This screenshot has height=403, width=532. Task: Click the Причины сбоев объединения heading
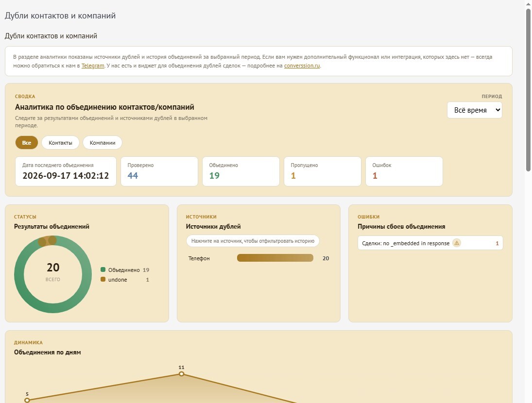[x=401, y=226]
